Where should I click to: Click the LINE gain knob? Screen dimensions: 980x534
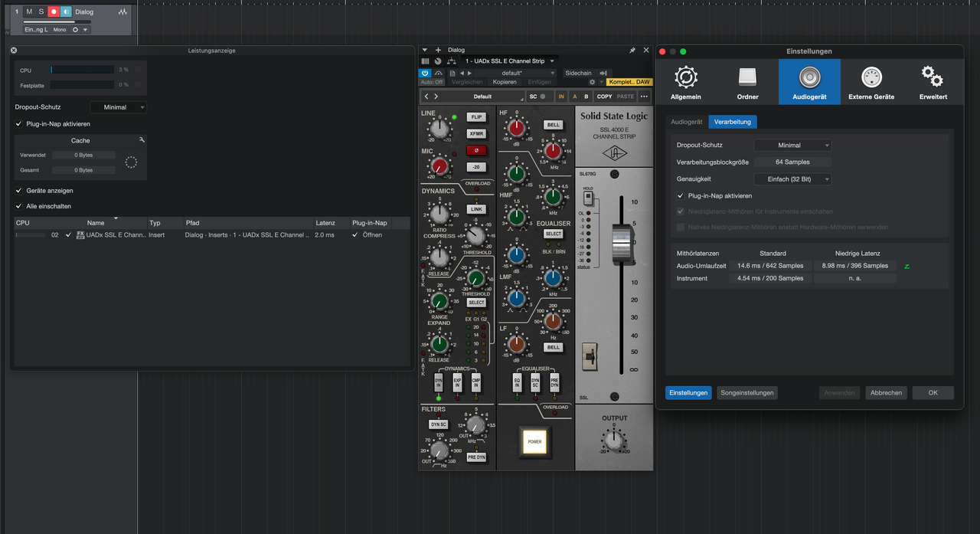(439, 130)
